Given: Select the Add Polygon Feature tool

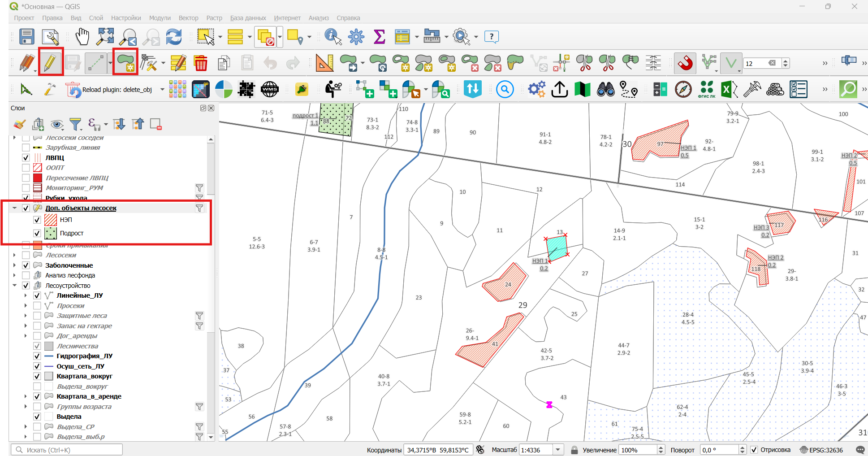Looking at the screenshot, I should [125, 62].
